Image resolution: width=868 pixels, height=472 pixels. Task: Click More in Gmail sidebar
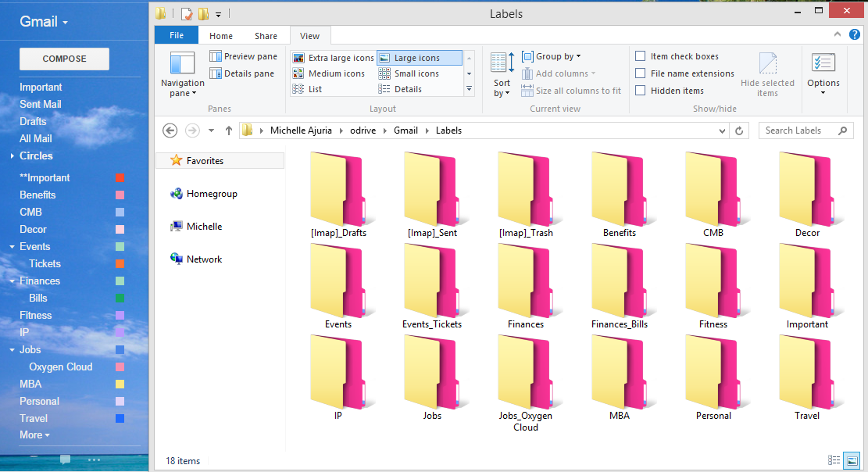(x=34, y=435)
